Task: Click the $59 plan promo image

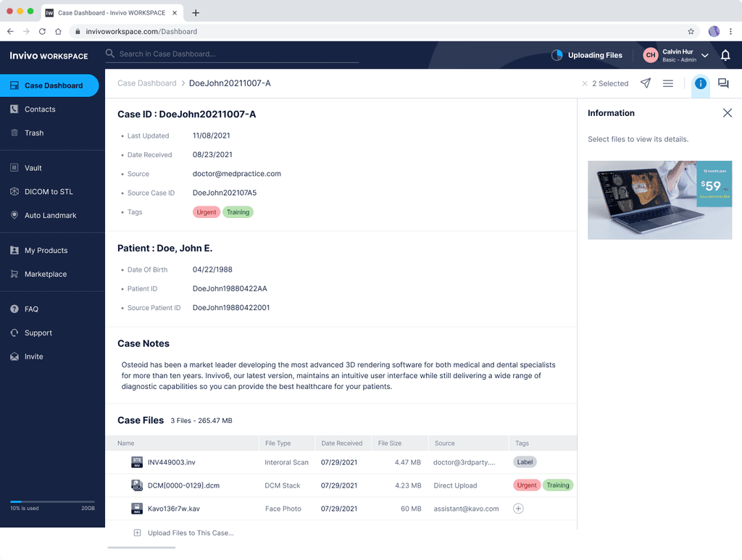Action: click(x=659, y=200)
